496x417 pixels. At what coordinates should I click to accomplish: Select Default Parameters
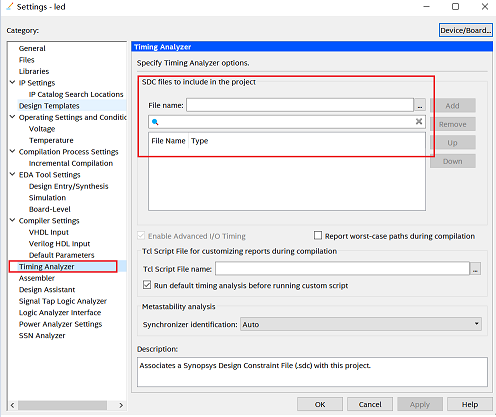[x=61, y=255]
